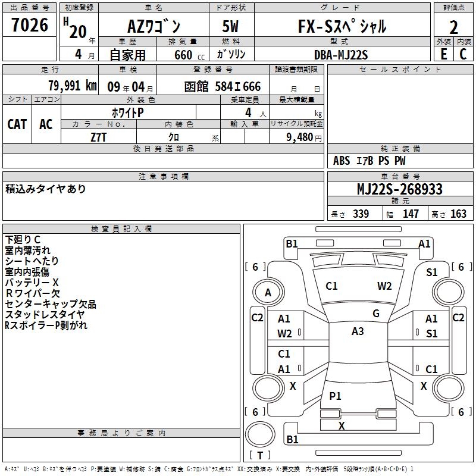Click the 後日発送部品 header
This screenshot has height=476, width=476.
[164, 148]
